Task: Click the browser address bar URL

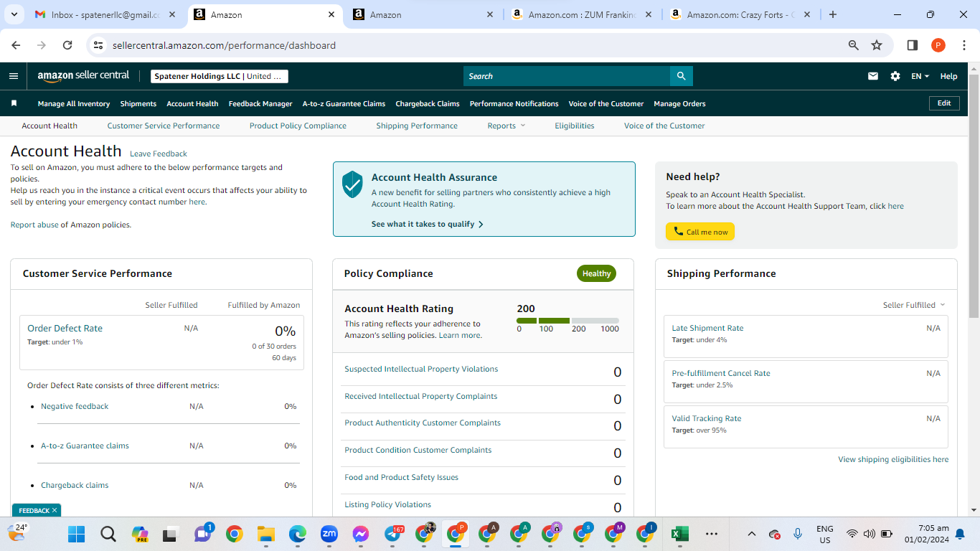Action: (224, 45)
